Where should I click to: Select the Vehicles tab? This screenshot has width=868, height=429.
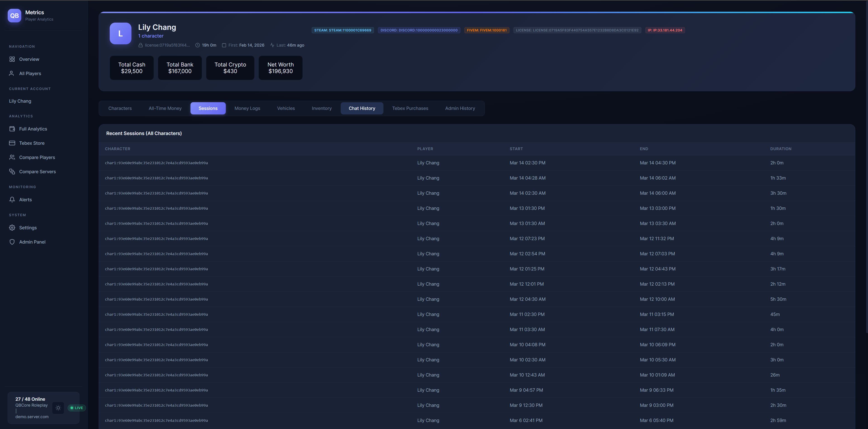(286, 108)
